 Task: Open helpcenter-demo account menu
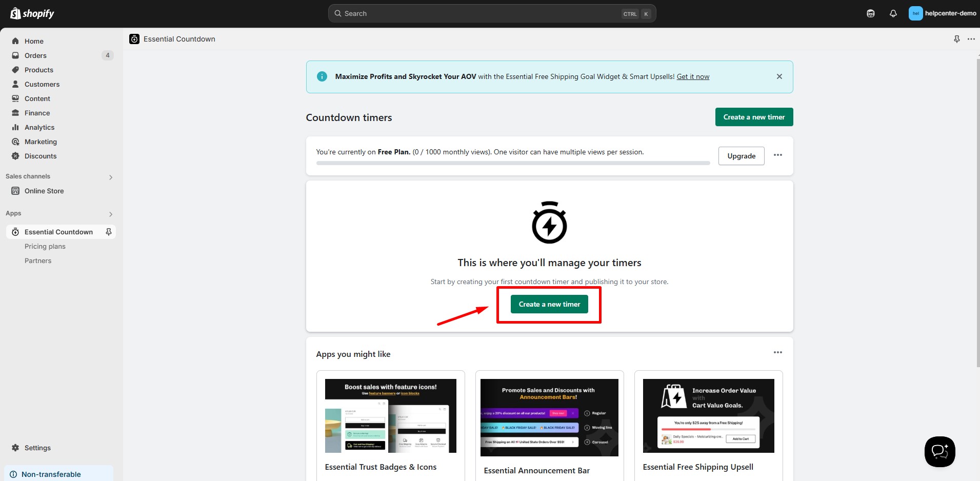[x=943, y=13]
